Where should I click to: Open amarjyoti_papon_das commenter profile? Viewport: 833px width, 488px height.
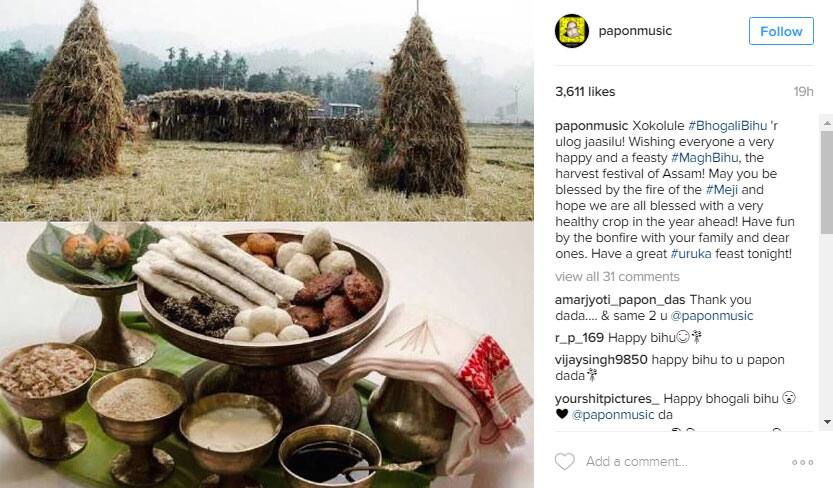coord(620,300)
